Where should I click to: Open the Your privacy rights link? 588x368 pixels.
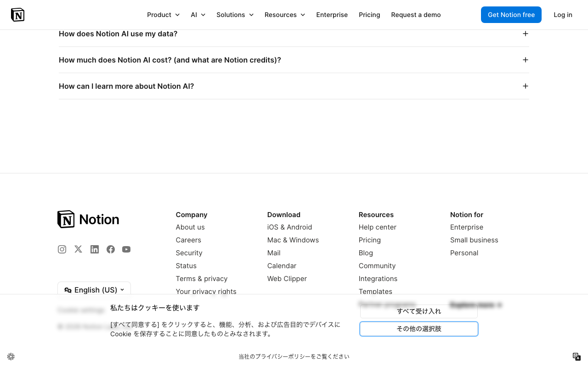[x=206, y=291]
